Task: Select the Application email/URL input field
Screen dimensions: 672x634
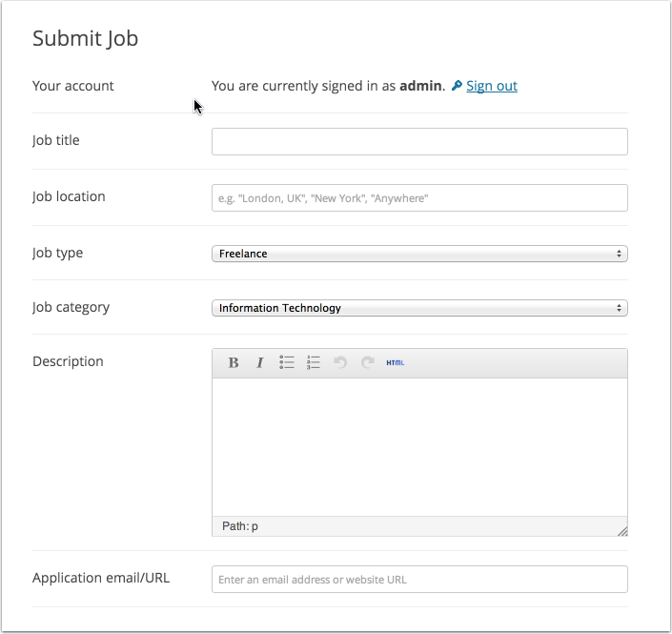Action: point(419,579)
